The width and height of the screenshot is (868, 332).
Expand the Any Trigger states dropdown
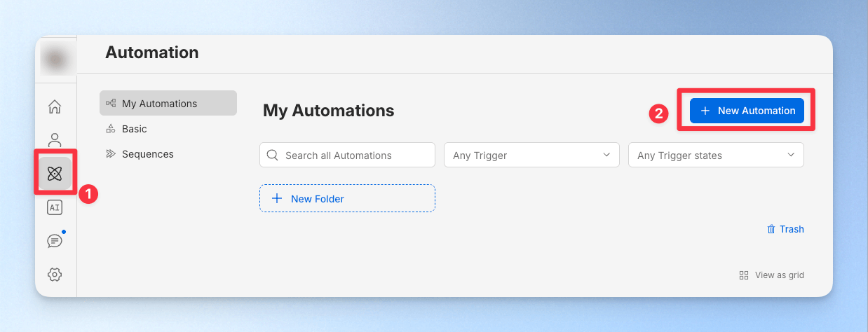point(716,155)
